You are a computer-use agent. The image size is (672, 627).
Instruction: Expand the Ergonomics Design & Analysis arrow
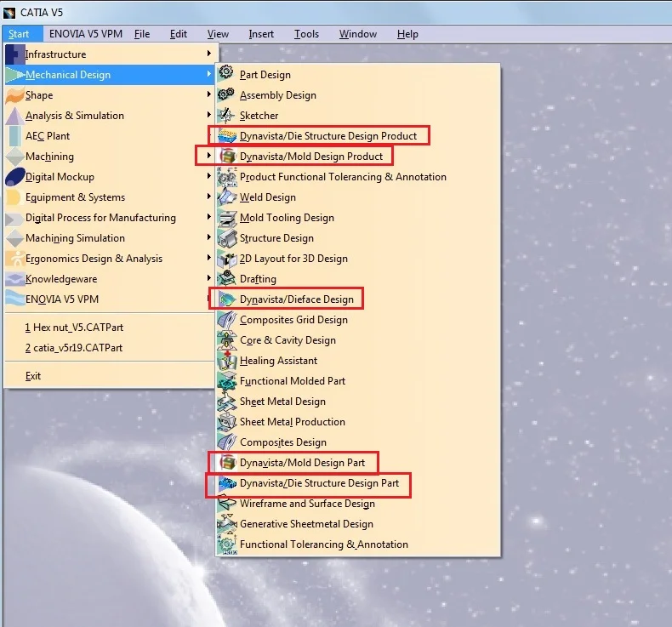(x=208, y=258)
